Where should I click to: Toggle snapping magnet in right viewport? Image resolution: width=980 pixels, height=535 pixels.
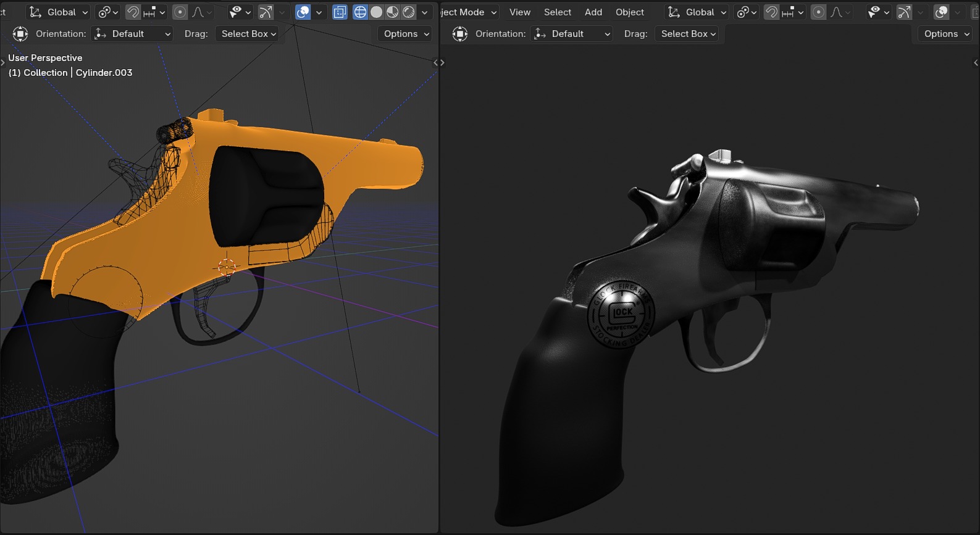coord(771,12)
